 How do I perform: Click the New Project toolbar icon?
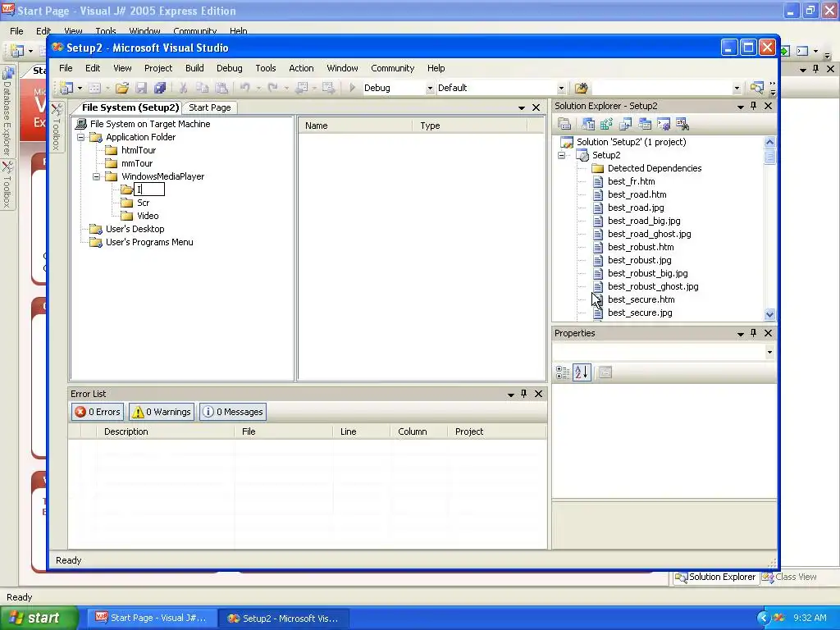(66, 88)
